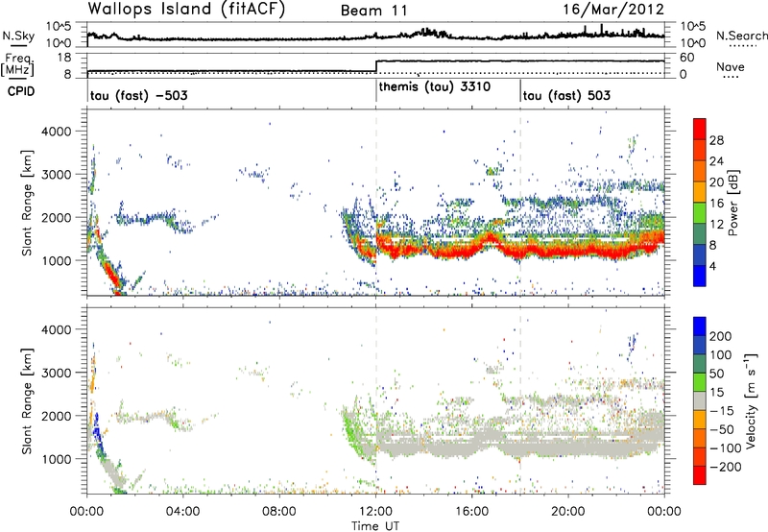Click the 'Velocity [m s-1]' colorbar label
The width and height of the screenshot is (768, 532).
point(751,400)
